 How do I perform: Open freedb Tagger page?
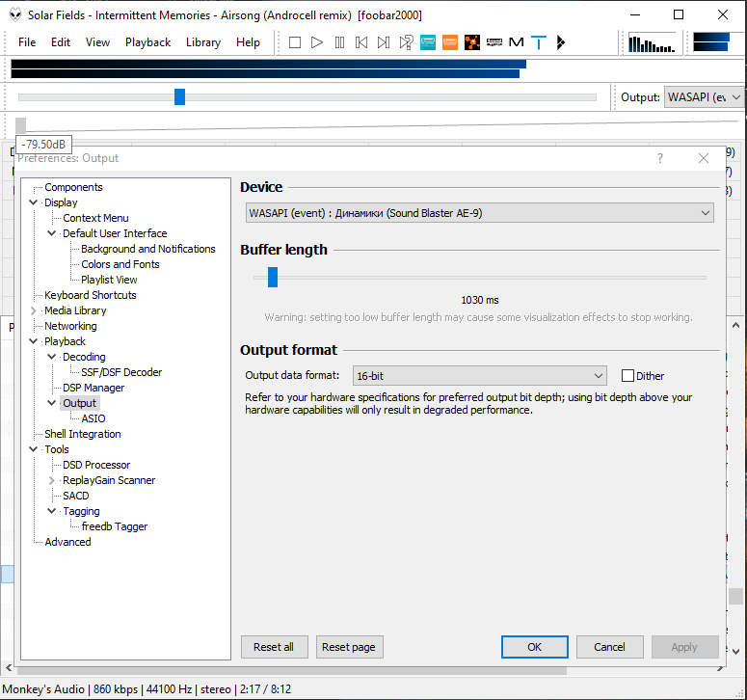click(x=115, y=526)
